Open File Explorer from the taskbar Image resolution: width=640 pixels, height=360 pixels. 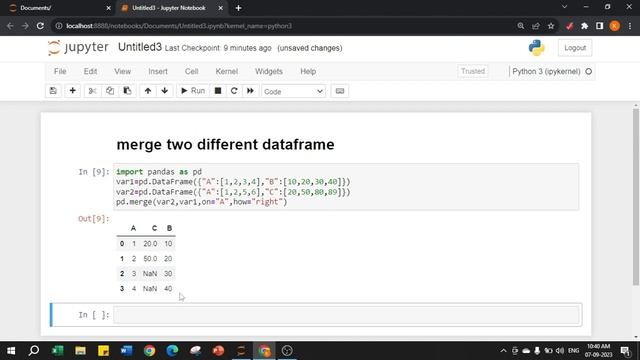click(x=80, y=351)
